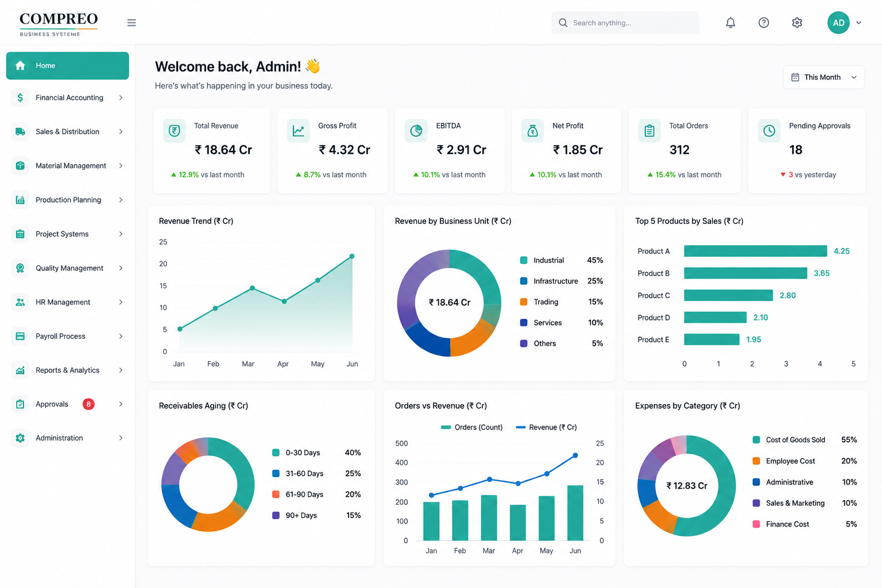
Task: Open the help question mark icon
Action: tap(764, 23)
